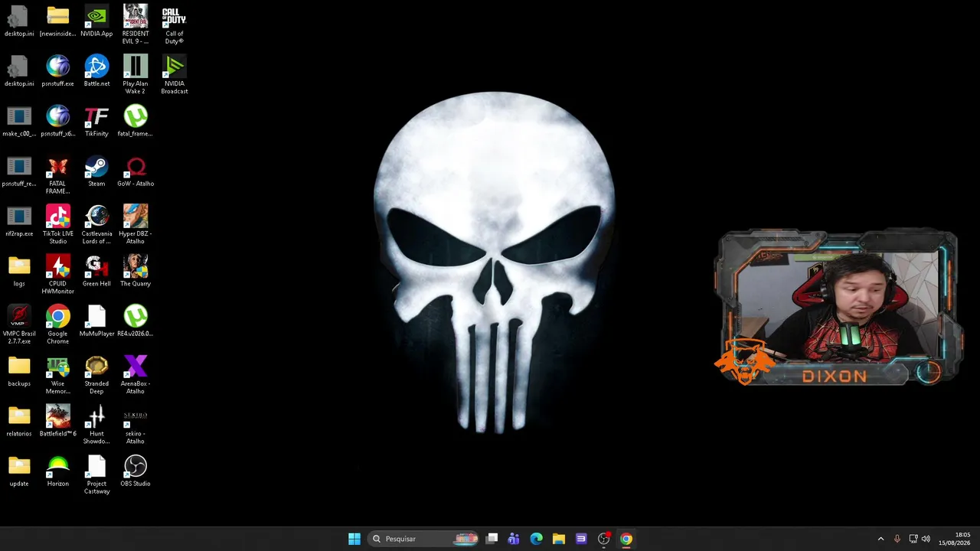
Task: Open Task View from the taskbar
Action: 492,539
